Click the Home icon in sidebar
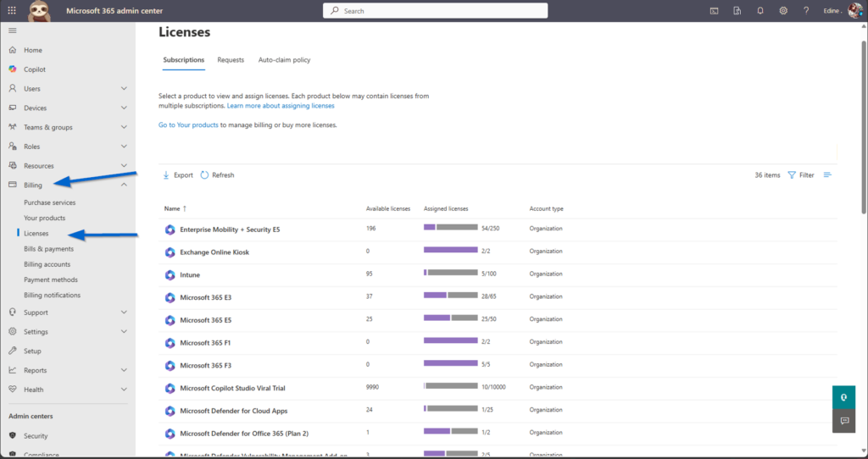The width and height of the screenshot is (868, 459). (x=13, y=50)
